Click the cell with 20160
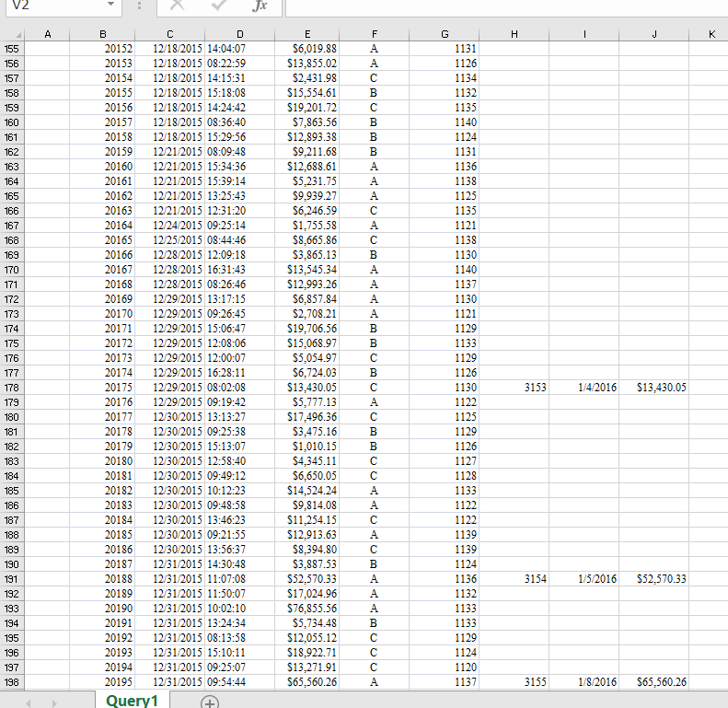This screenshot has width=728, height=708. click(102, 167)
